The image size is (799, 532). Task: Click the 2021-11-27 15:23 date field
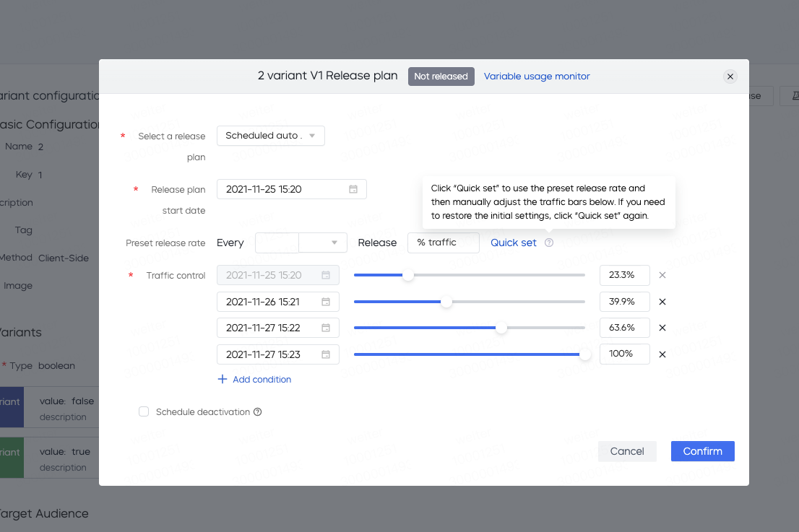(277, 354)
